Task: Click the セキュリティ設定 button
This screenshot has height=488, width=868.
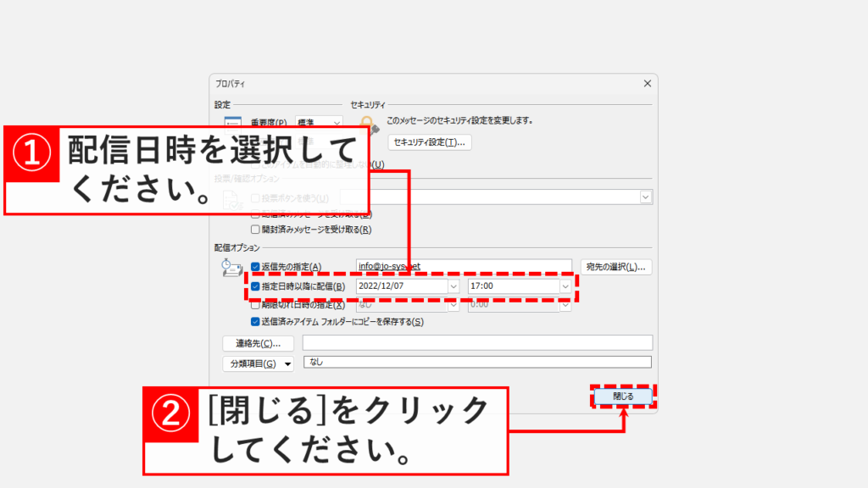Action: click(x=430, y=142)
